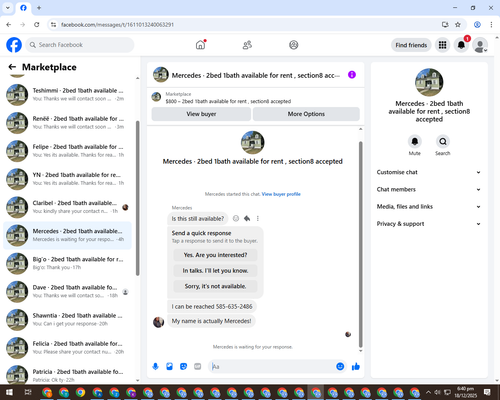500x400 pixels.
Task: Open more options for the first message
Action: [258, 219]
